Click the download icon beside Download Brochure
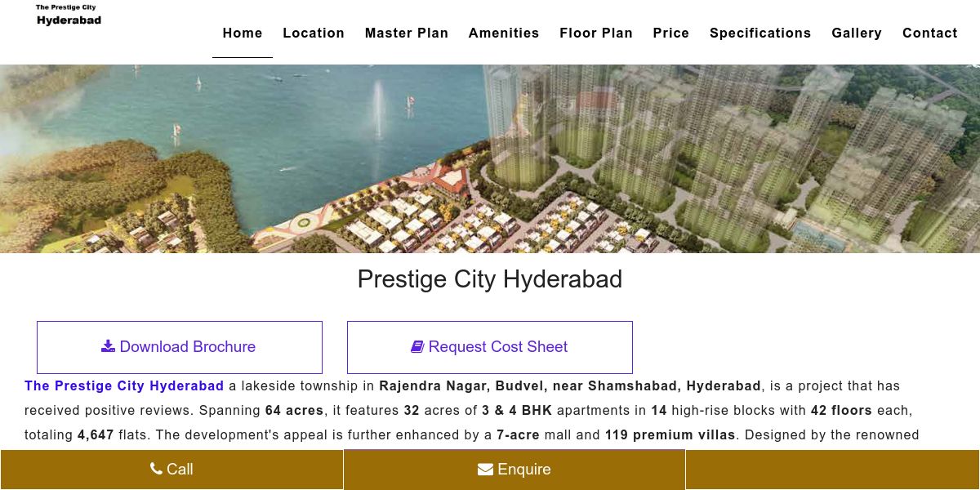 108,346
